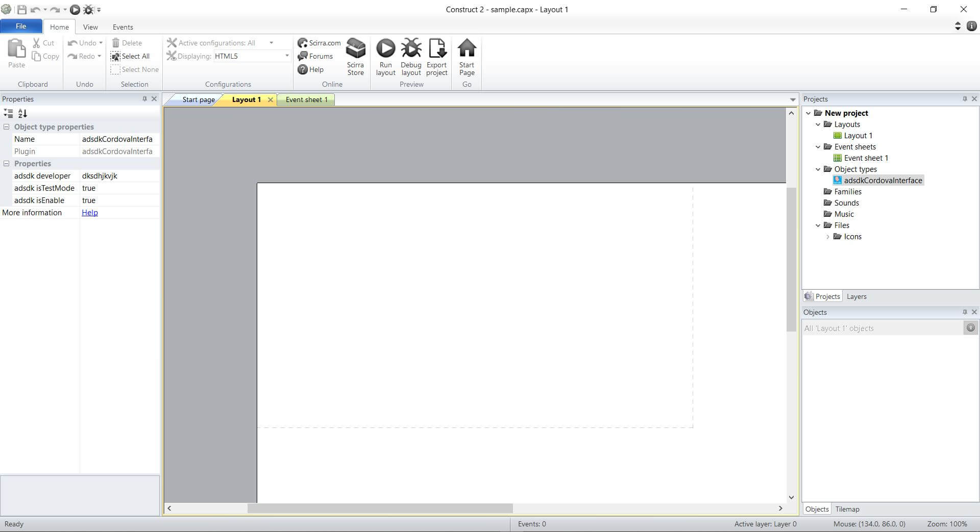
Task: Switch to the Layers panel tab
Action: [x=856, y=296]
